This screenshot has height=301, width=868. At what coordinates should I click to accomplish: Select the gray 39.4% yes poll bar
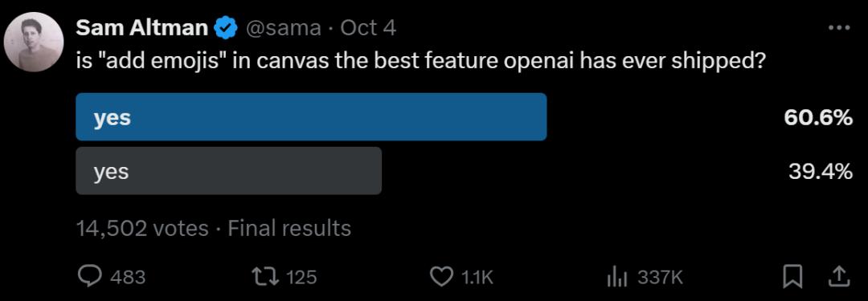point(228,170)
